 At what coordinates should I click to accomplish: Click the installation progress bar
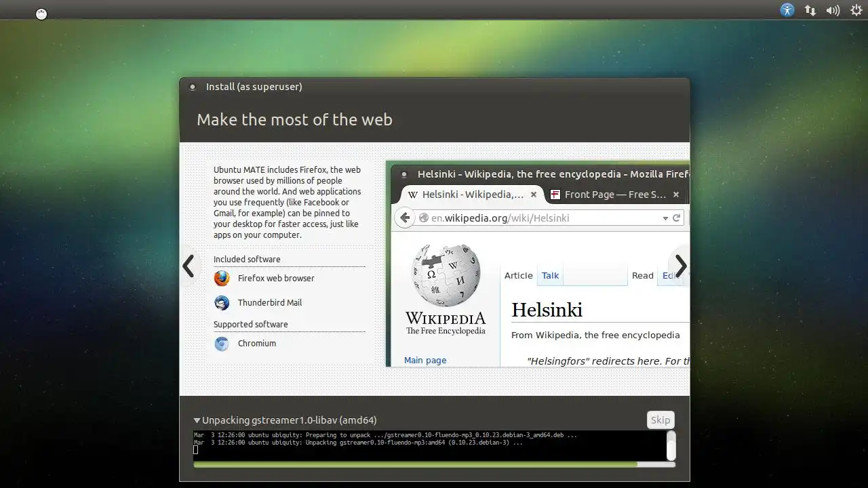tap(434, 464)
